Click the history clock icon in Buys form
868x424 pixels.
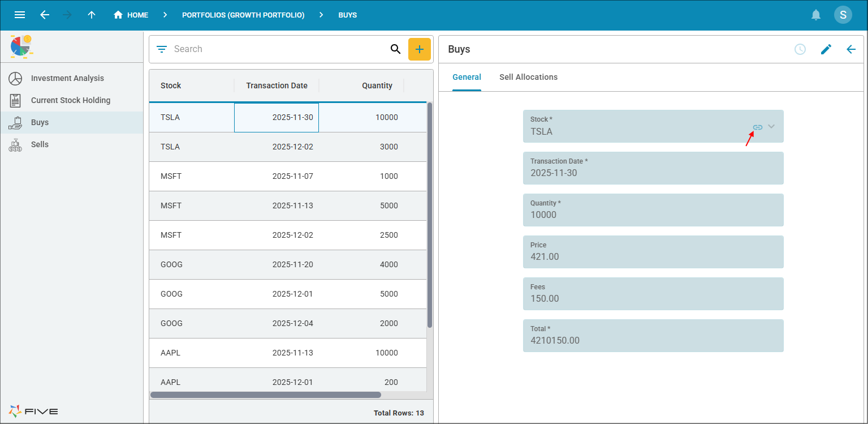pyautogui.click(x=800, y=49)
